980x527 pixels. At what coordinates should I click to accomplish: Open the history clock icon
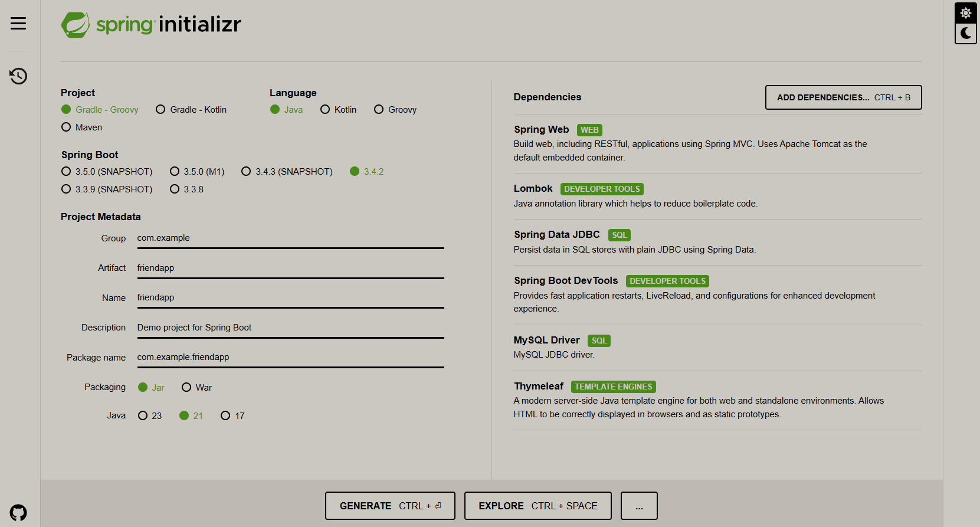[18, 76]
